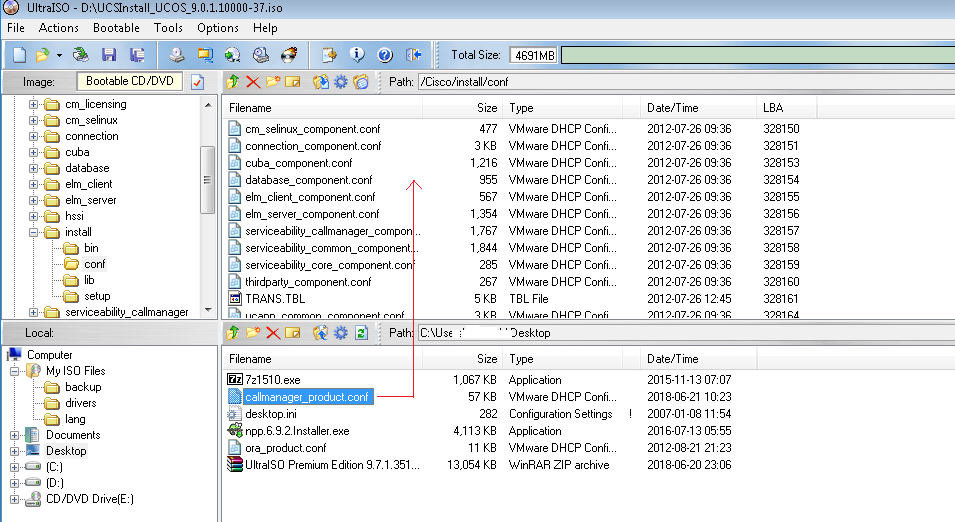Click the Make CD/DVD Image icon
The width and height of the screenshot is (955, 522).
pos(177,55)
